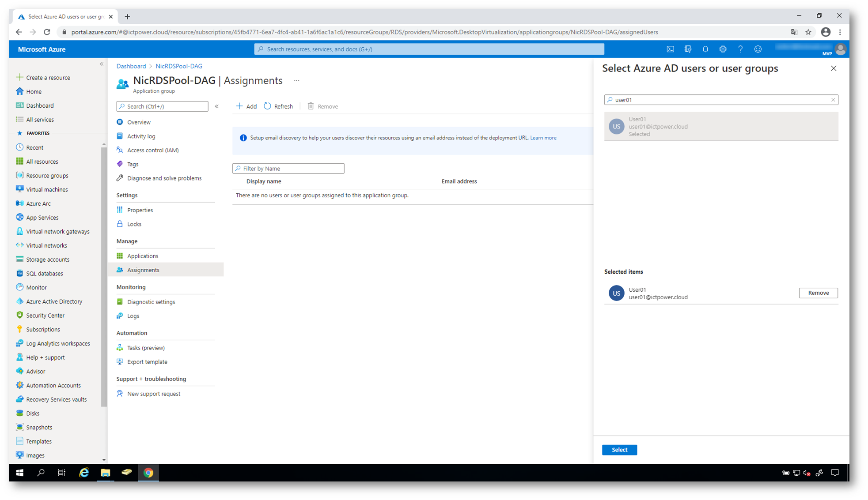
Task: Open File Explorer from taskbar
Action: pyautogui.click(x=105, y=473)
